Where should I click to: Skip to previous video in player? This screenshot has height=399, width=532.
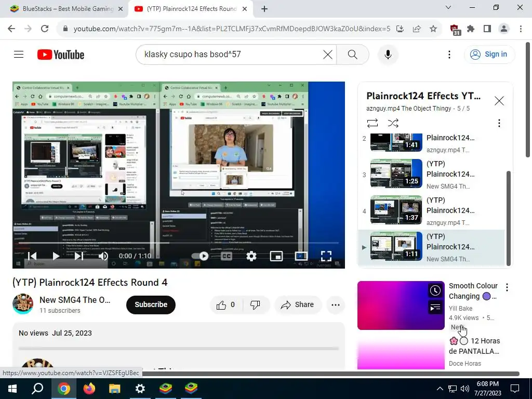pyautogui.click(x=32, y=256)
